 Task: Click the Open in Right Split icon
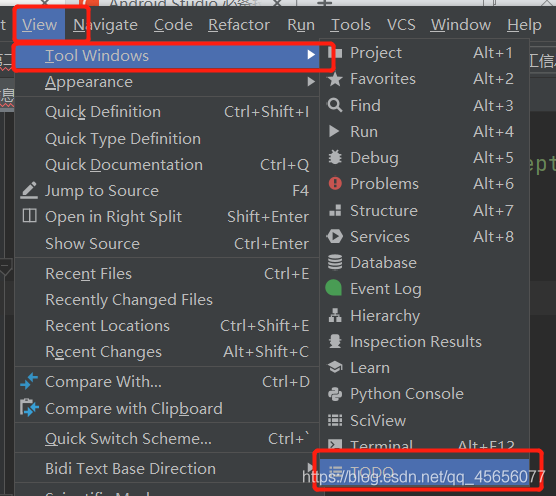(29, 216)
